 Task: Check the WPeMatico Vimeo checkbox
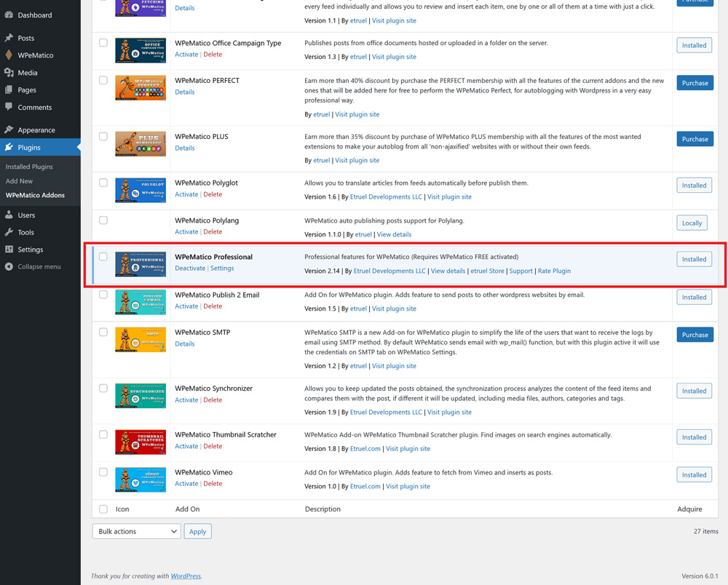tap(103, 472)
